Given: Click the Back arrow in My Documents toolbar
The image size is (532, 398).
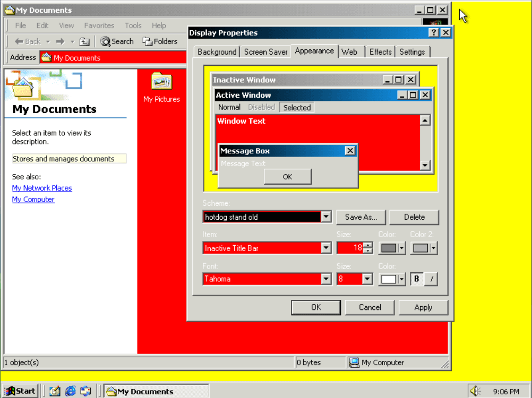Looking at the screenshot, I should [x=27, y=41].
